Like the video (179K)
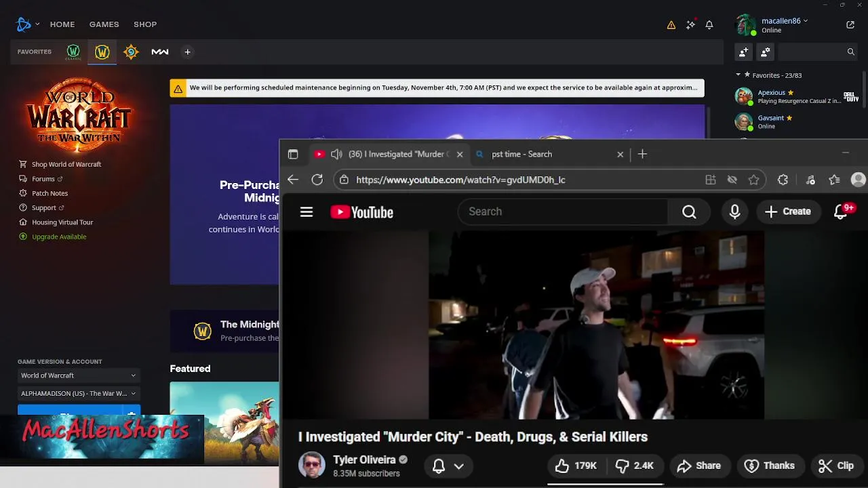 click(576, 466)
